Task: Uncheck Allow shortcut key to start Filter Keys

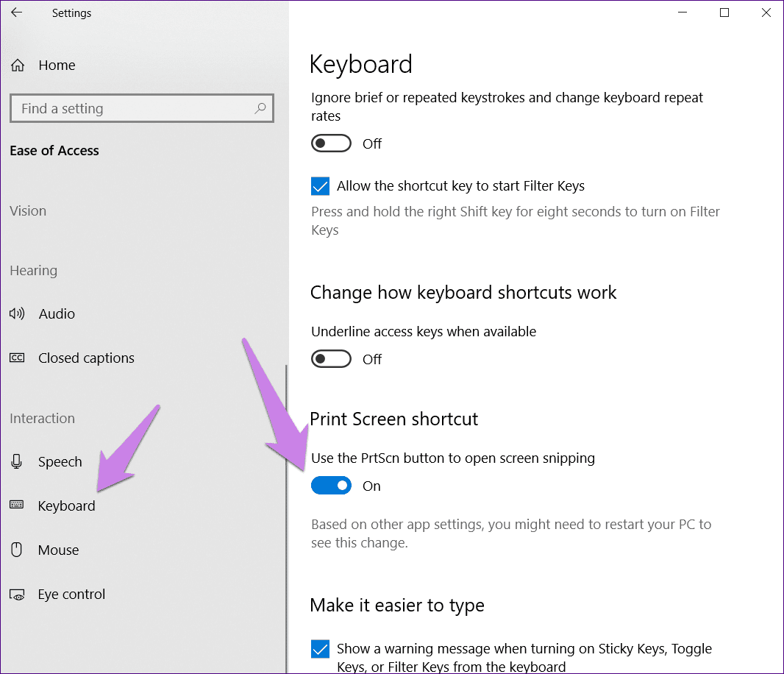Action: coord(320,186)
